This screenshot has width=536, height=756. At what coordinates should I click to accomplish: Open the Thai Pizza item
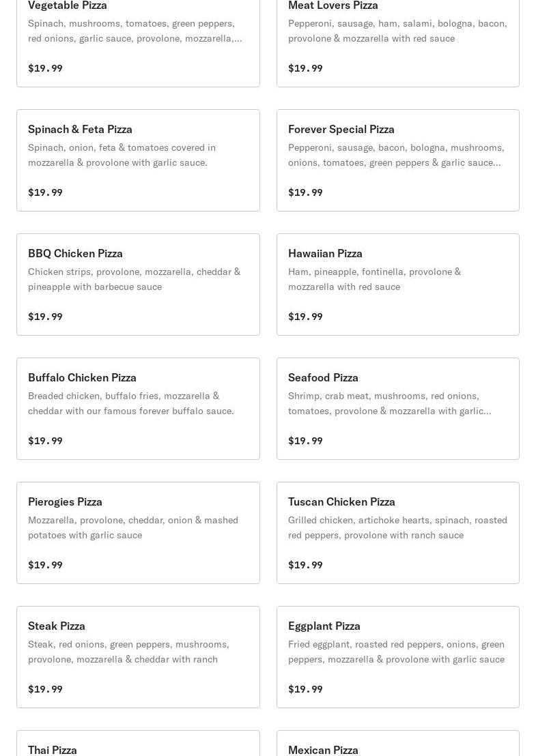(x=53, y=749)
